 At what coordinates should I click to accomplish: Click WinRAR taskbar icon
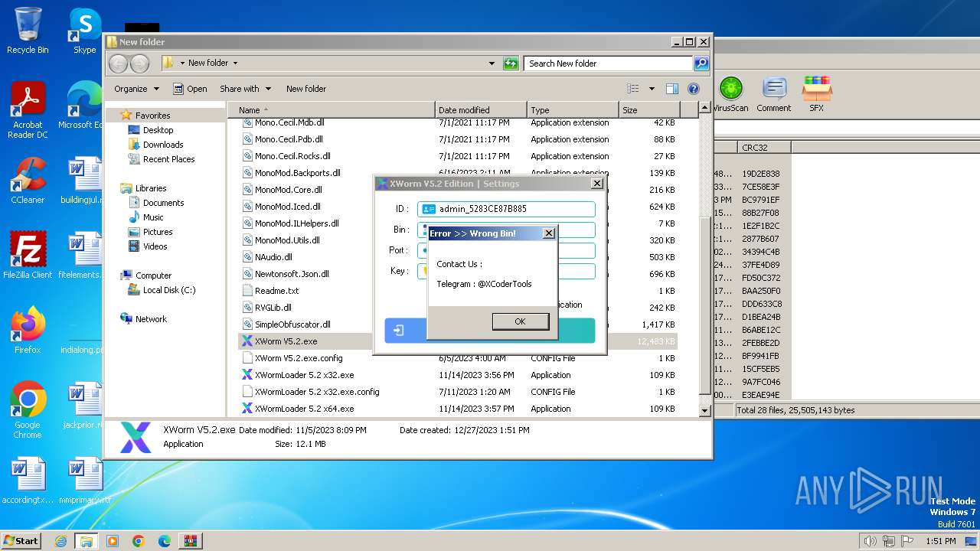(190, 541)
